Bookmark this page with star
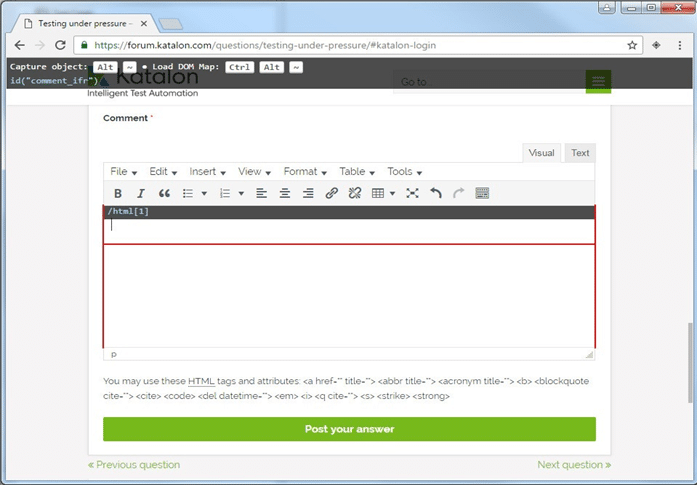Image resolution: width=697 pixels, height=485 pixels. tap(632, 45)
